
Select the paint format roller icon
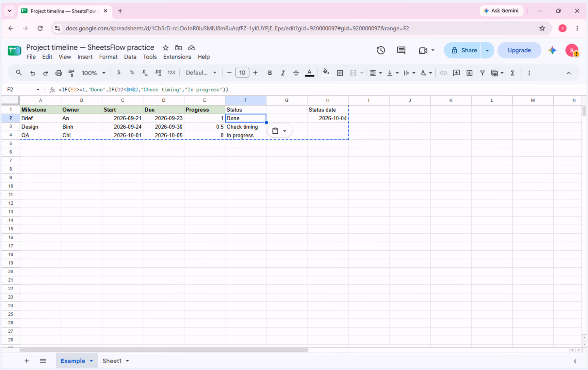[x=72, y=73]
